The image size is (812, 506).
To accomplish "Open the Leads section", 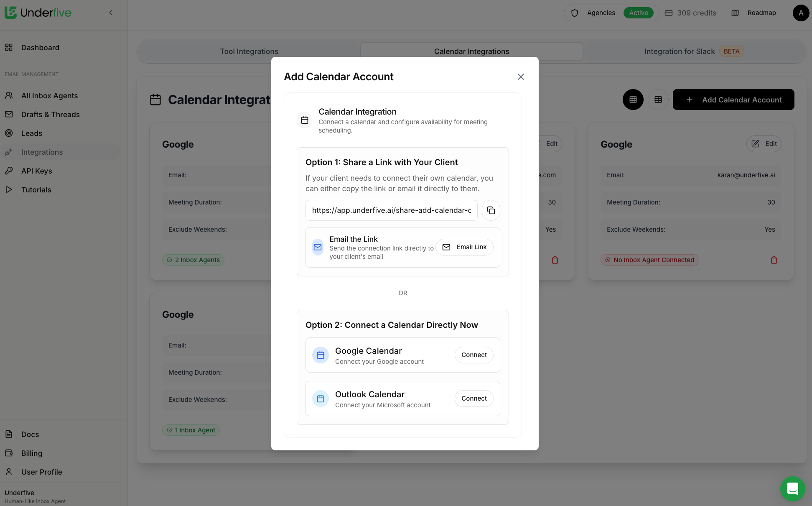I will click(31, 133).
